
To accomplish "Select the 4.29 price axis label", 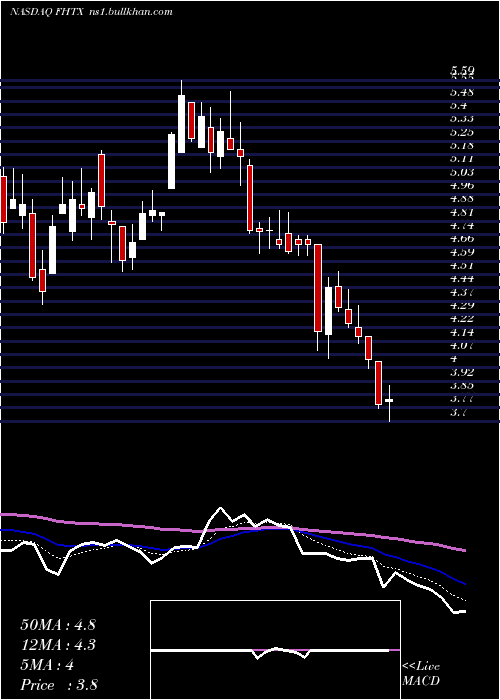I will (462, 305).
